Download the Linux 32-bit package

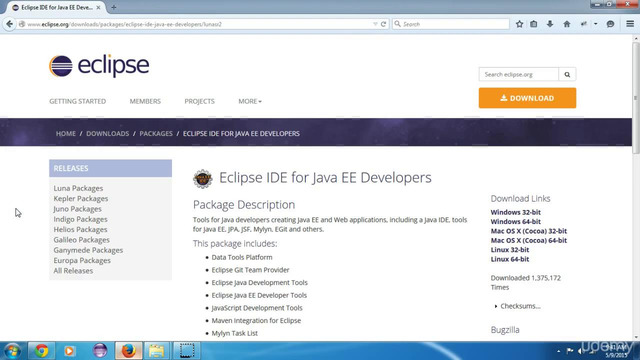point(510,250)
